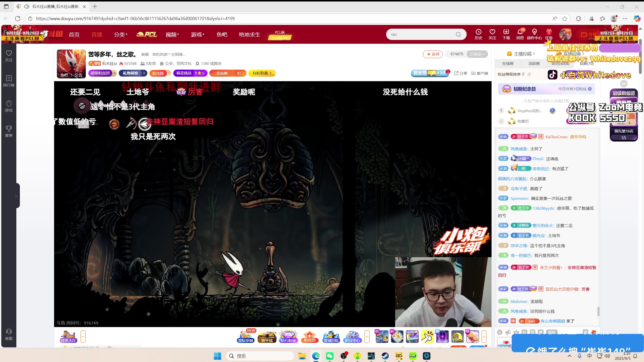Image resolution: width=644 pixels, height=362 pixels.
Task: Open the 钻粉纪念日 arrow
Action: [x=590, y=89]
